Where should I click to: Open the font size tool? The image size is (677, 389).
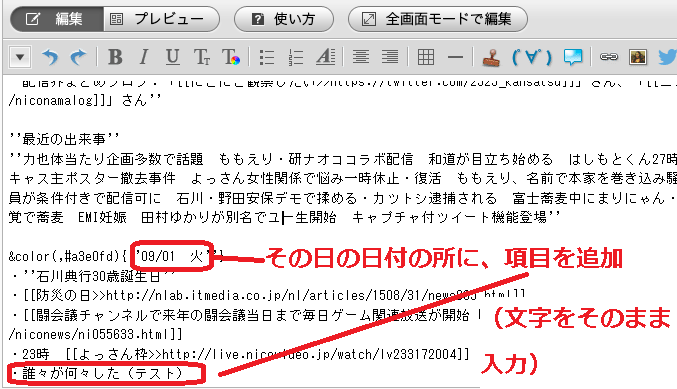pyautogui.click(x=202, y=57)
